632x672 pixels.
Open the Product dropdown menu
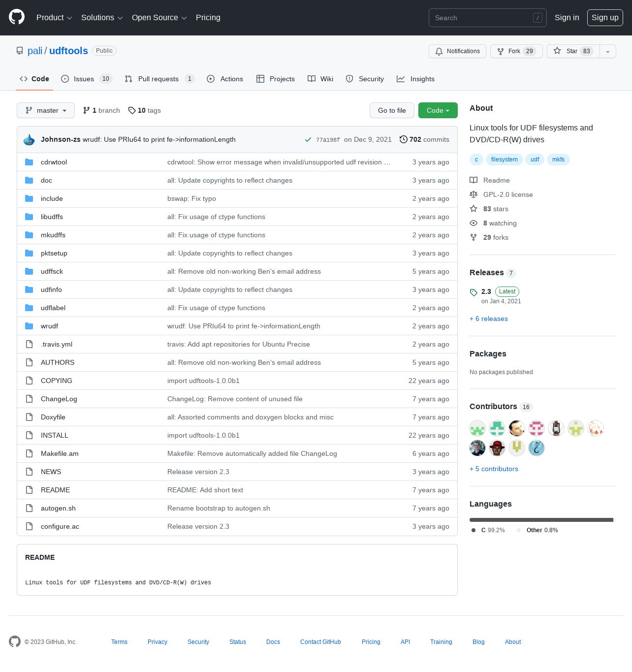click(x=54, y=17)
